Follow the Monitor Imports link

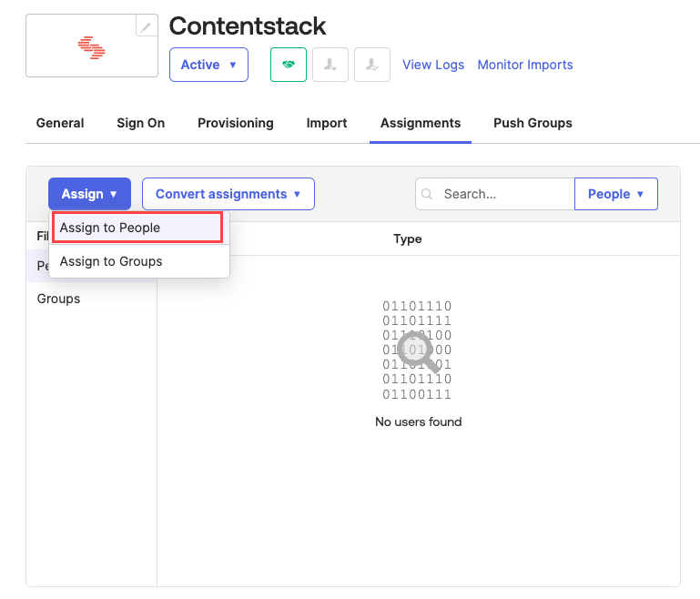click(x=525, y=65)
